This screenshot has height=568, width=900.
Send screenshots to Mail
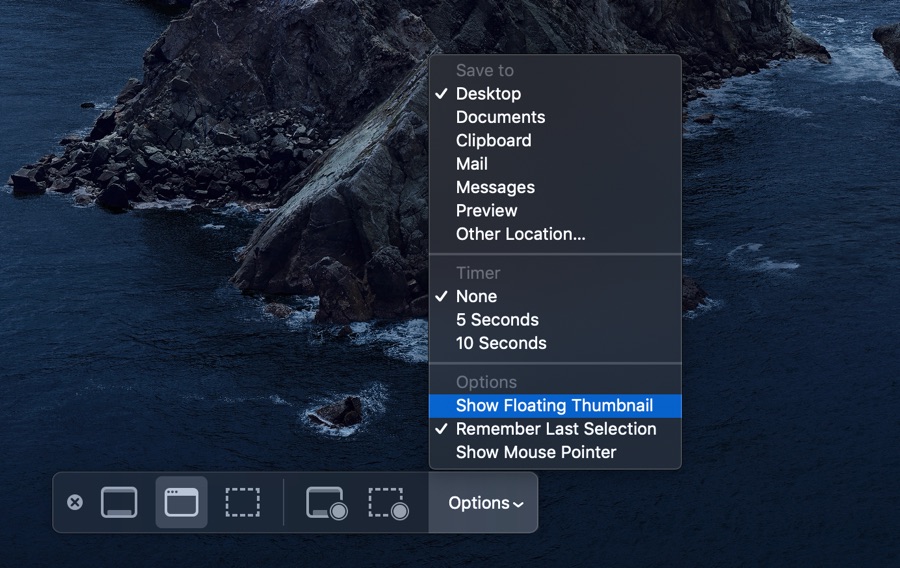pyautogui.click(x=555, y=164)
